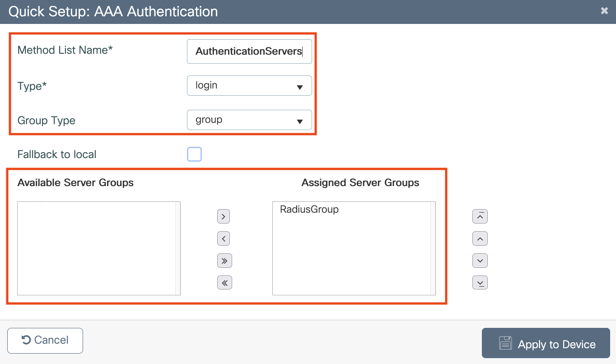Screen dimensions: 616x364
Task: Click the Available Server Groups list scrollbar
Action: point(177,248)
